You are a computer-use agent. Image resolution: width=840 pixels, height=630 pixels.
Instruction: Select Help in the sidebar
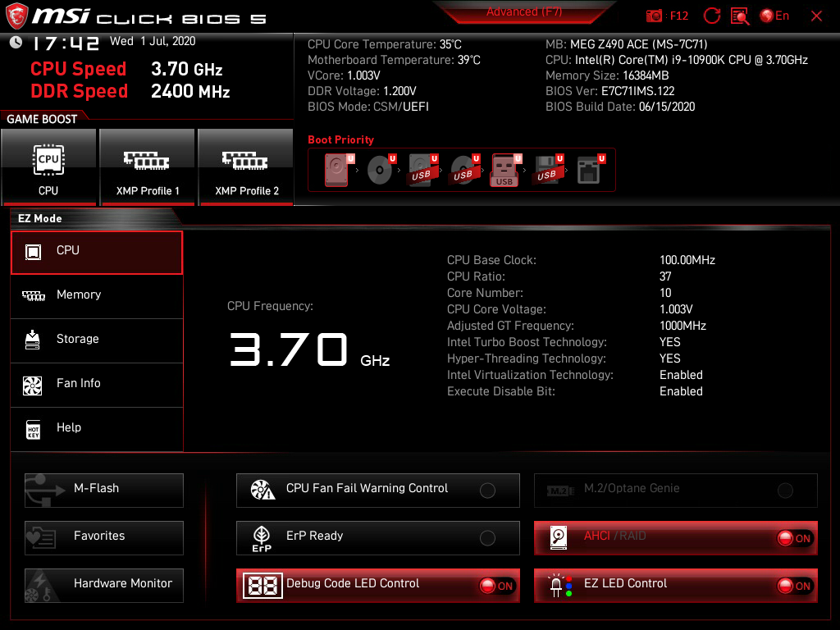[96, 427]
